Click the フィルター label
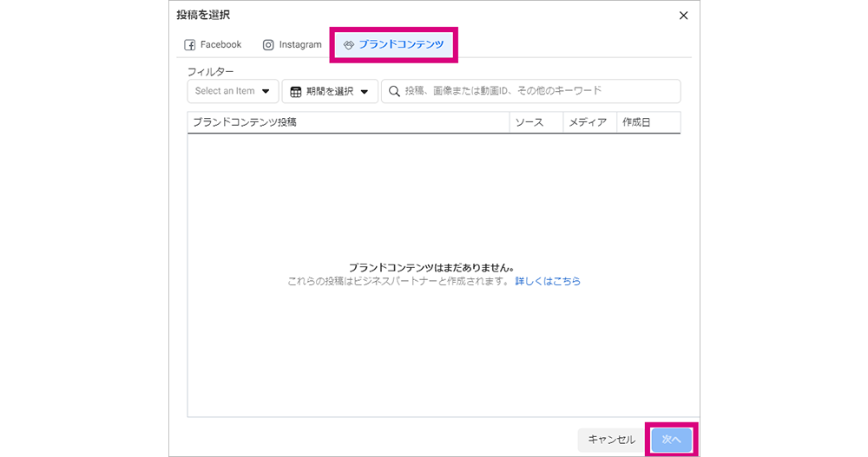The width and height of the screenshot is (868, 457). 210,72
